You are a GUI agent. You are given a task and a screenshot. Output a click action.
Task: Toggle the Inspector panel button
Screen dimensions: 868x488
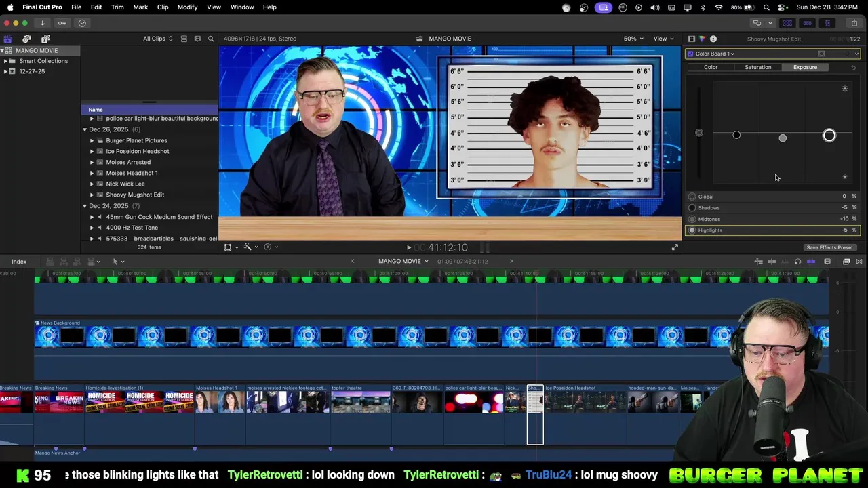tap(827, 23)
